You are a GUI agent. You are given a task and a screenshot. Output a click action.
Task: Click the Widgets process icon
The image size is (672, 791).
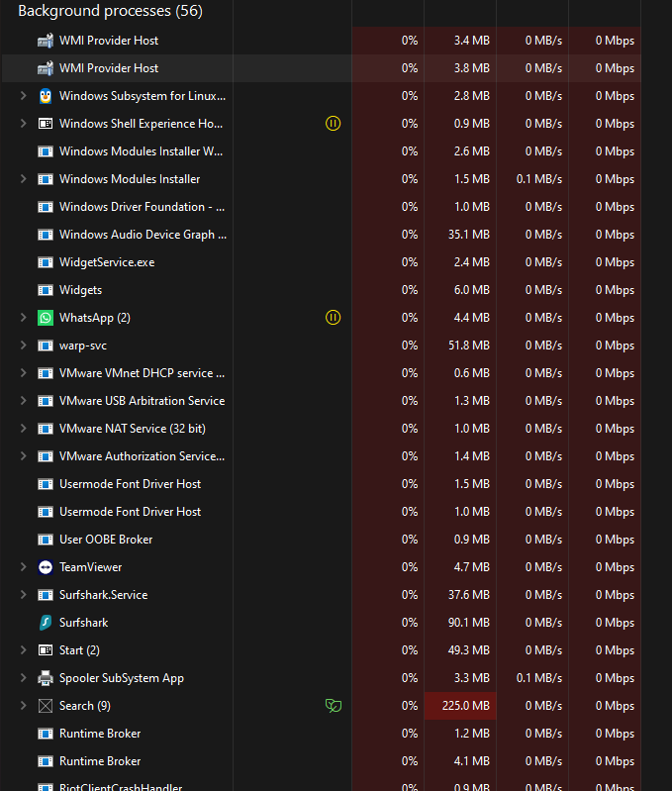46,290
